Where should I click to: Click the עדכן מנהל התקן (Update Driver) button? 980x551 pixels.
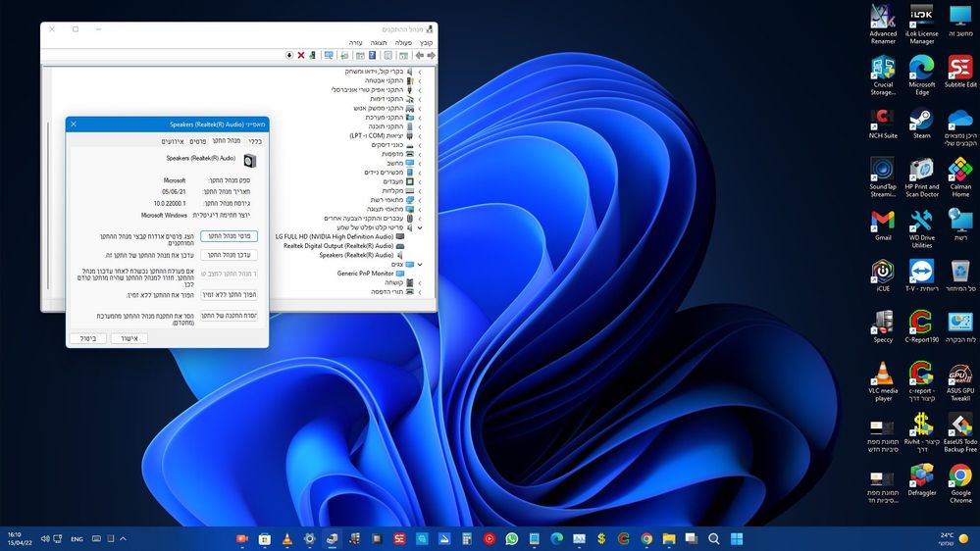point(229,255)
